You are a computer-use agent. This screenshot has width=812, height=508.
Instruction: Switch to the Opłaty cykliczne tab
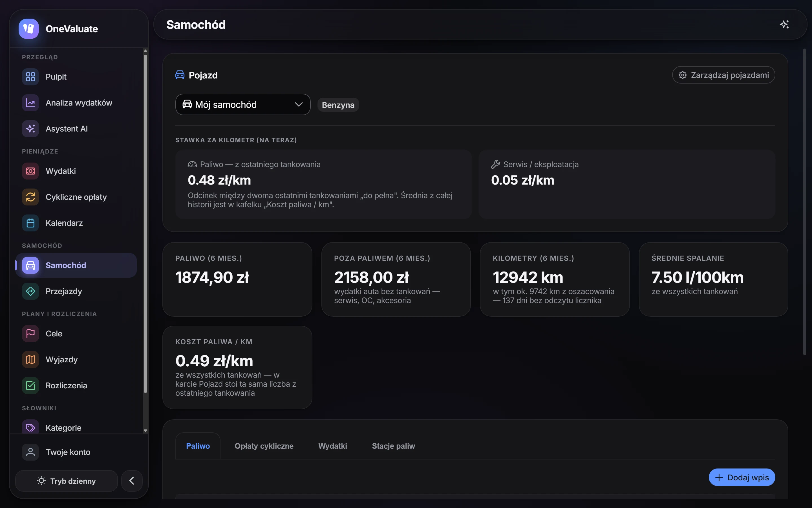click(x=264, y=446)
